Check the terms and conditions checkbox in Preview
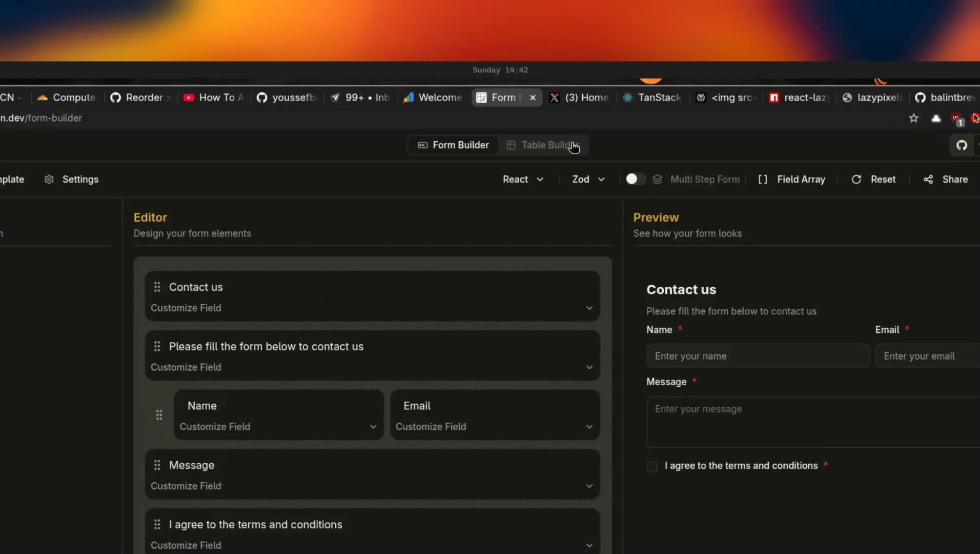The image size is (980, 554). tap(652, 466)
